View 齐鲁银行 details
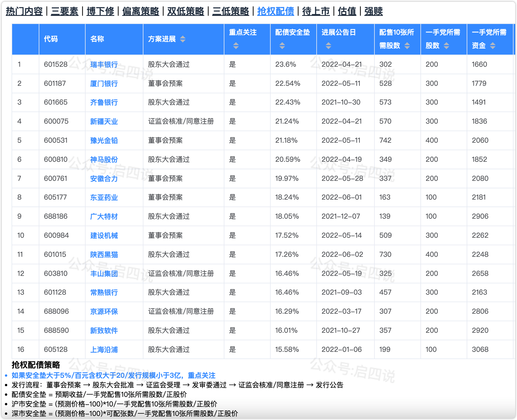517x420 pixels. click(x=104, y=102)
